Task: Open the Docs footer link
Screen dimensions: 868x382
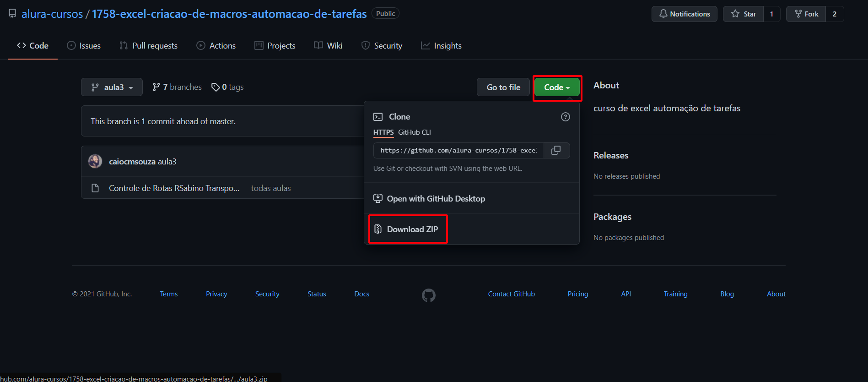Action: (361, 294)
